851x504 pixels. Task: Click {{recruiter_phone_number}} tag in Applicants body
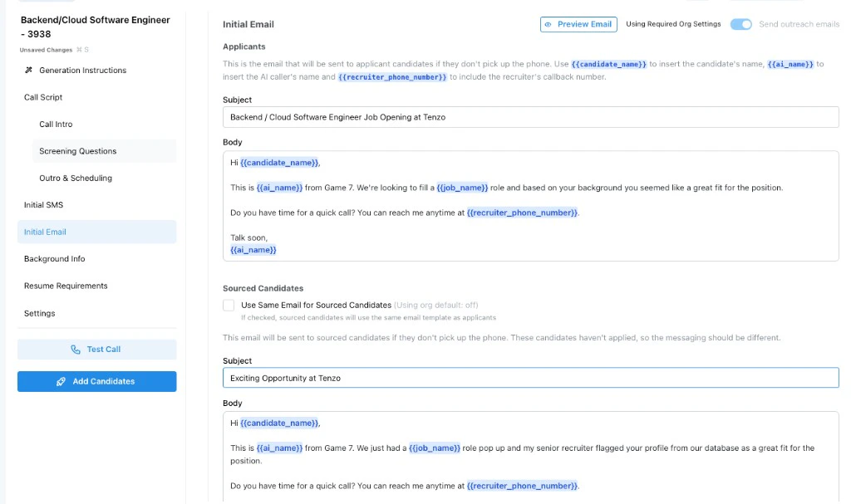pos(522,213)
